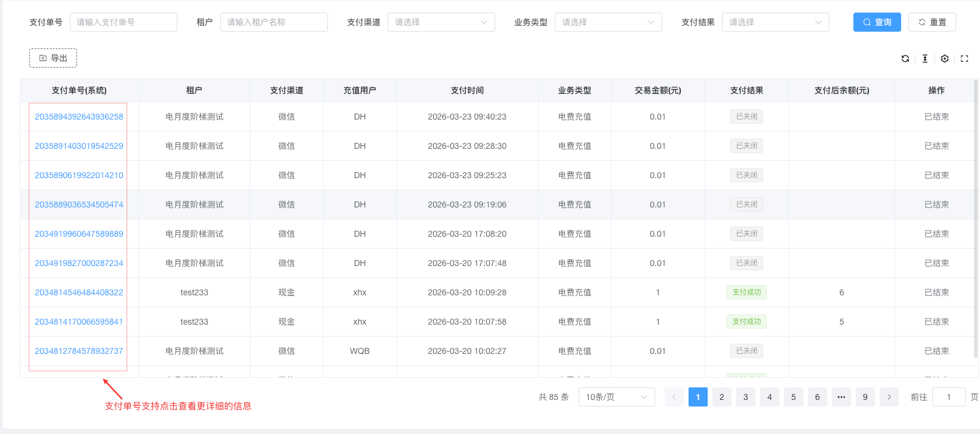This screenshot has width=980, height=434.
Task: Click 已关闭 tag for order 2035894392643936258
Action: (746, 117)
